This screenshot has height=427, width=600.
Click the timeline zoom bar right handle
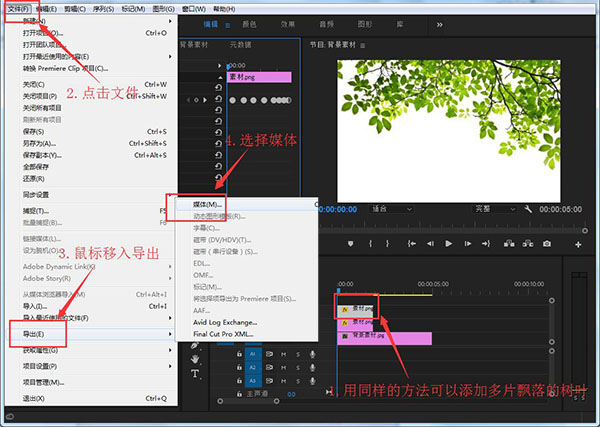276,401
